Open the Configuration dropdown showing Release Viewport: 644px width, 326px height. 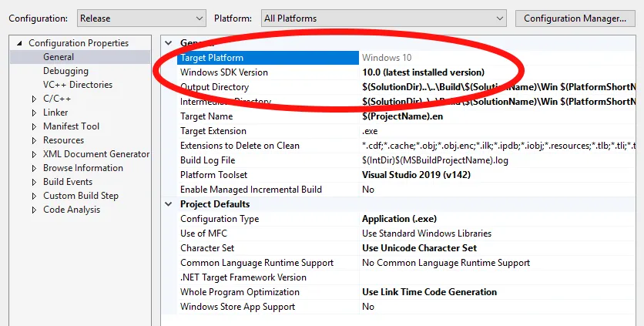coord(142,18)
